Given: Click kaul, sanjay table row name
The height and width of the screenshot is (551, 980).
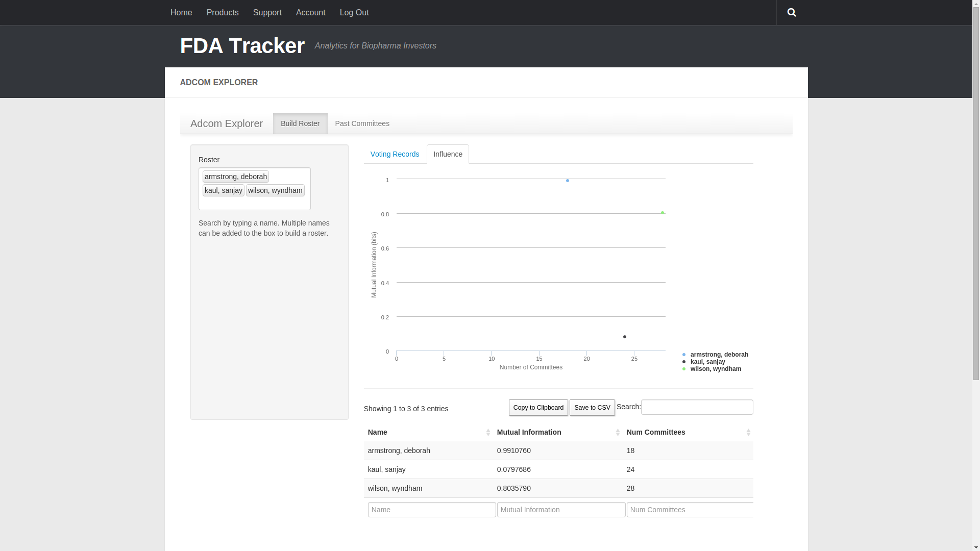Looking at the screenshot, I should [387, 469].
